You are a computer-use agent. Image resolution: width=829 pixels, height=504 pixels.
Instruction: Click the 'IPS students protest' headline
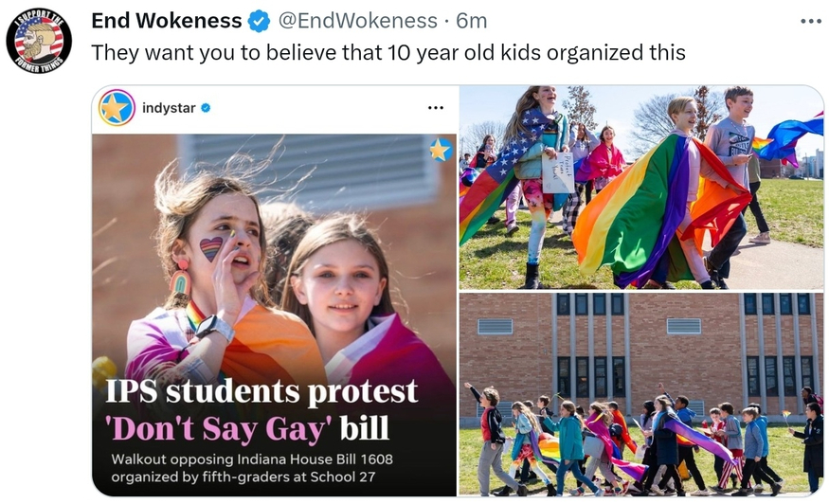pyautogui.click(x=261, y=392)
